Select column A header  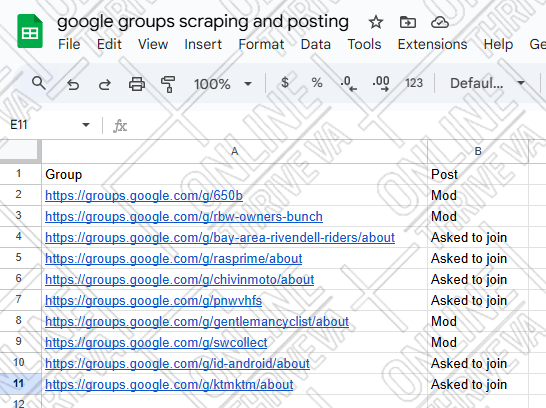point(234,151)
